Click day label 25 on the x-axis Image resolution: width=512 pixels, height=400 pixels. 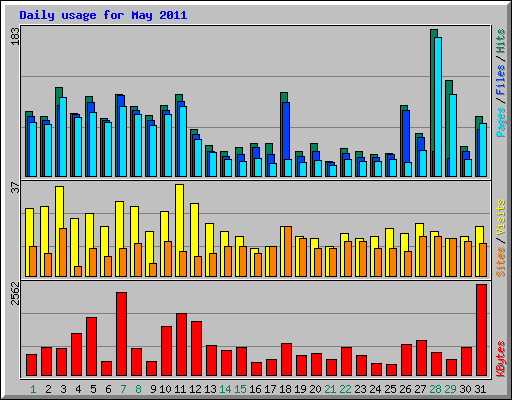[x=390, y=389]
